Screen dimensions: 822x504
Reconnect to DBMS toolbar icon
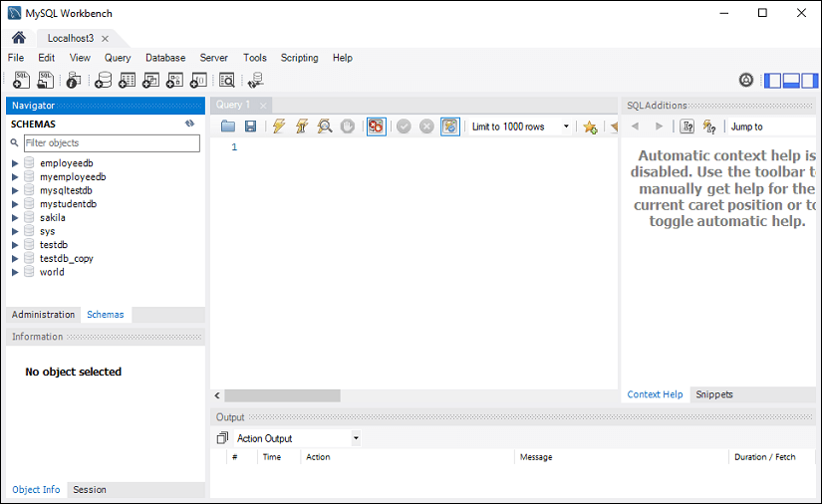(256, 80)
